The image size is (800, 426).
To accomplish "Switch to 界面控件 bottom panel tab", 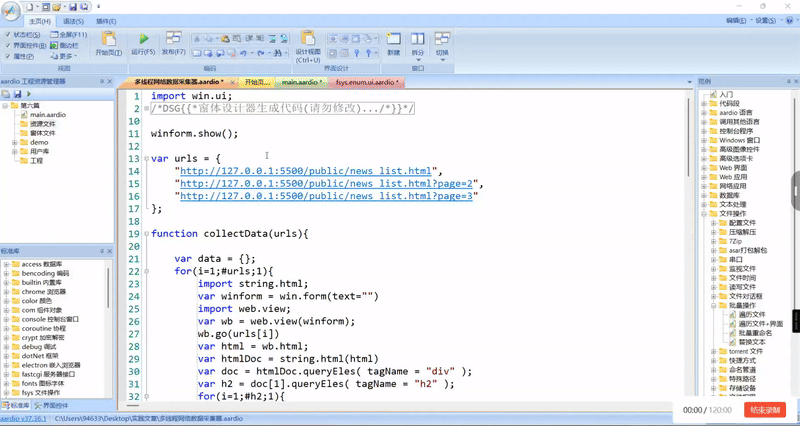I will 51,406.
